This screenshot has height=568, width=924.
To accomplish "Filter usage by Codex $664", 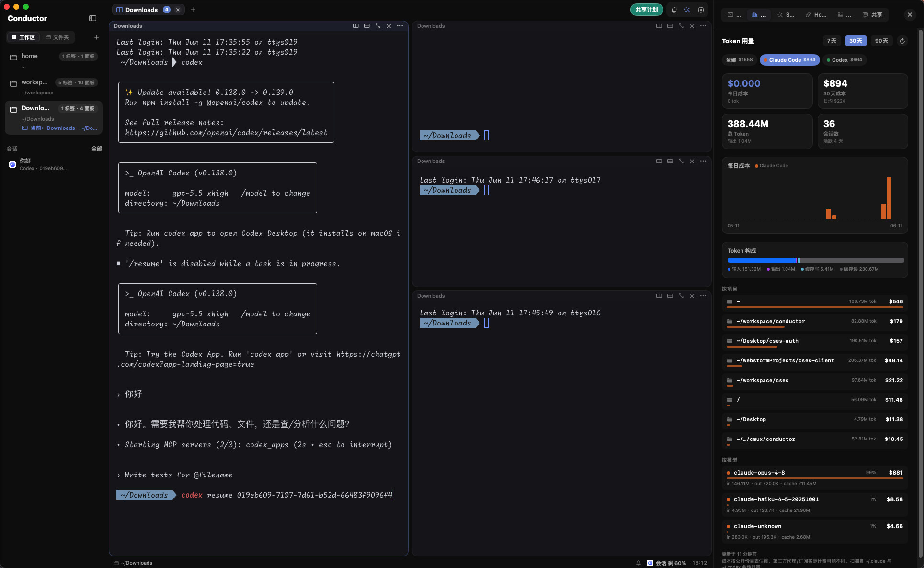I will point(844,60).
